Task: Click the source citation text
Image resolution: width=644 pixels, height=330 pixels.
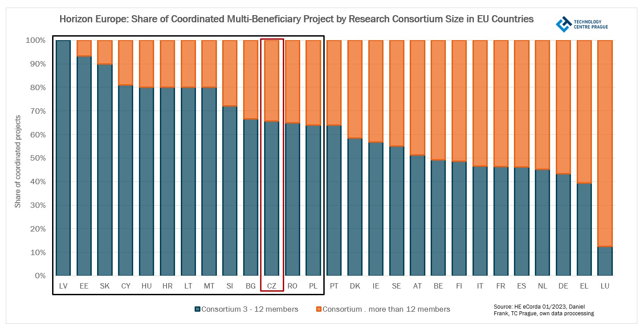Action: tap(543, 310)
